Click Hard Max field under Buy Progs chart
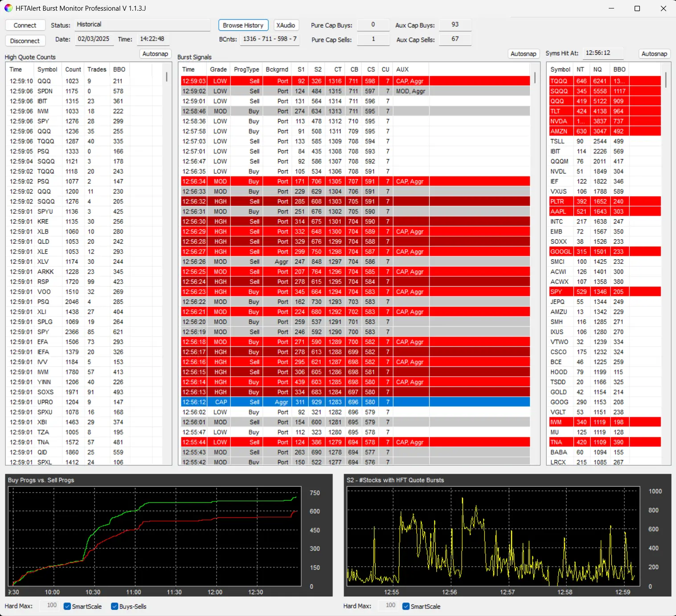Image resolution: width=676 pixels, height=616 pixels. (x=50, y=605)
